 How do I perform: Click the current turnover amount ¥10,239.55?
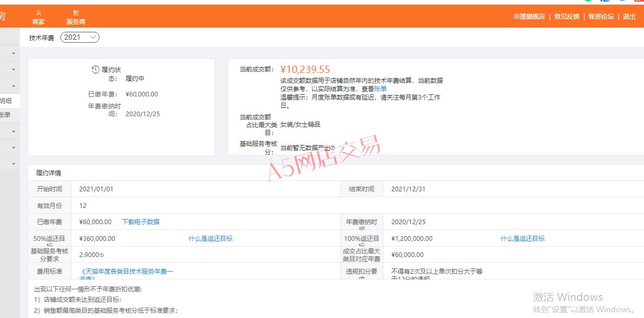pos(305,69)
